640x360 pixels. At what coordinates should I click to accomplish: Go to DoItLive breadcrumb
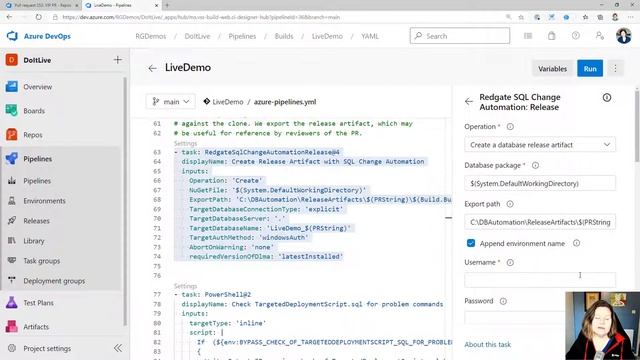click(197, 36)
